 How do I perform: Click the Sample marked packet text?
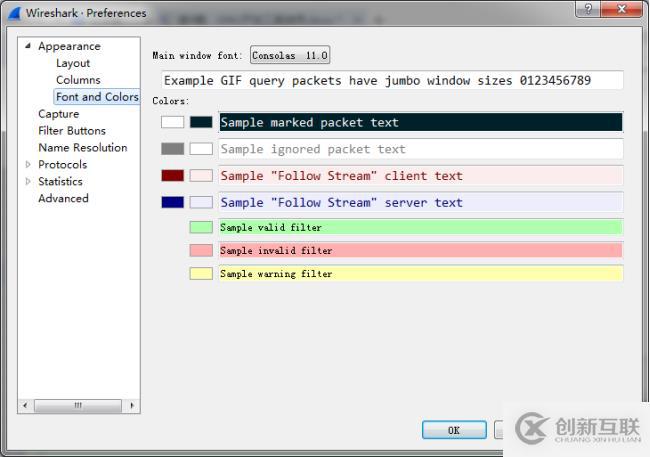point(421,122)
